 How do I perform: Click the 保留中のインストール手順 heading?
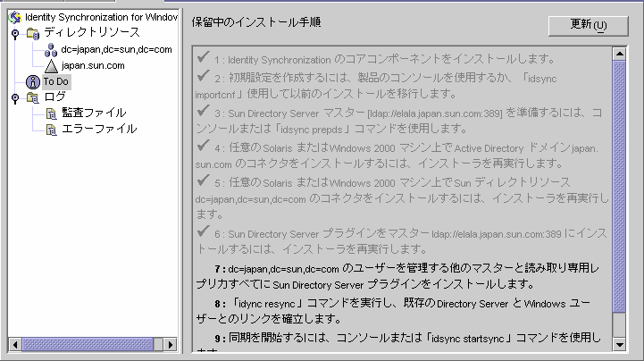pyautogui.click(x=256, y=22)
